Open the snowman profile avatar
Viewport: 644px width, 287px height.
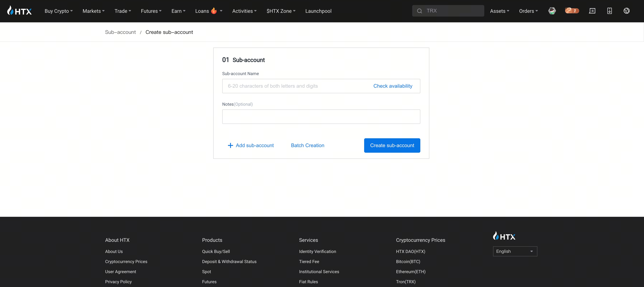[552, 11]
